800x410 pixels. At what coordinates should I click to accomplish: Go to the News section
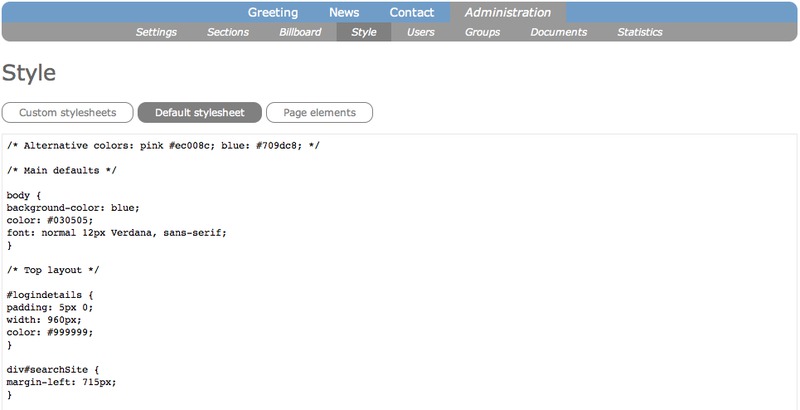point(344,13)
